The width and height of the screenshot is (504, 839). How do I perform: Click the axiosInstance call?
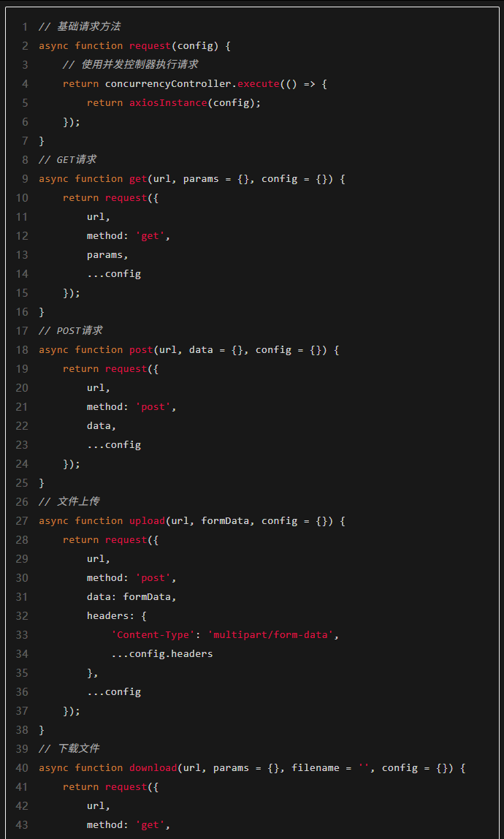(x=168, y=102)
